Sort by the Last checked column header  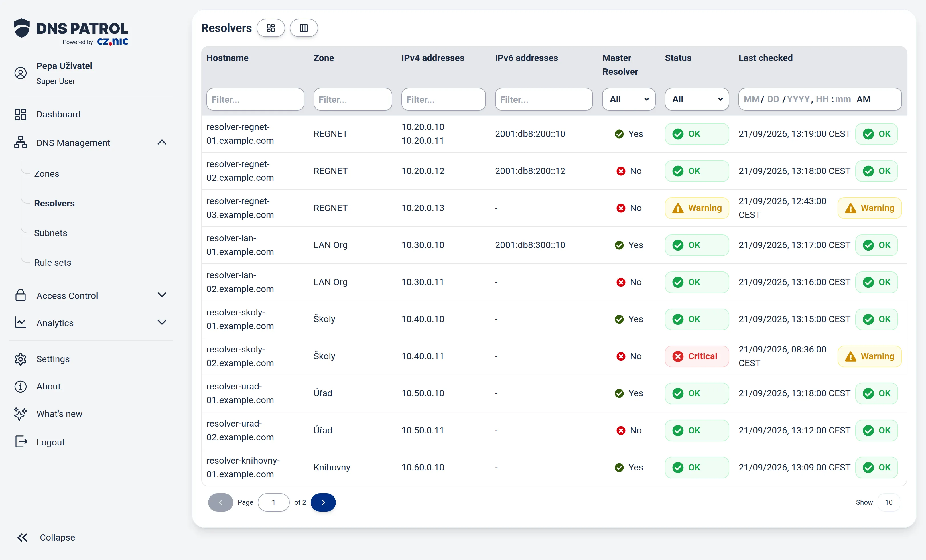coord(765,58)
